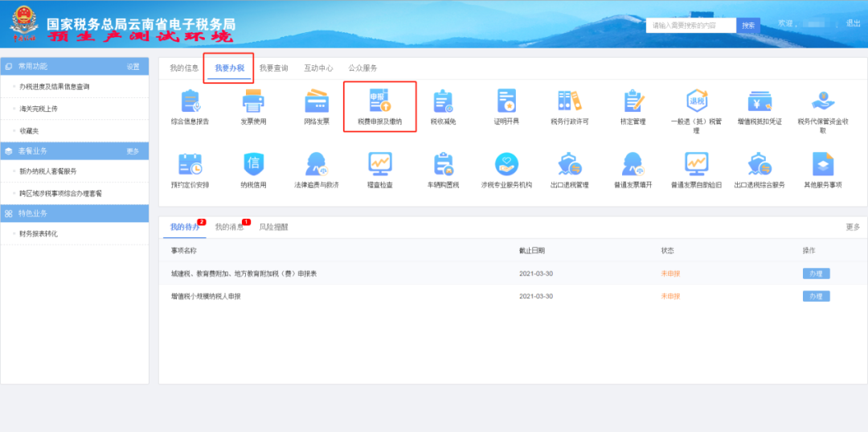Click 状态 column header

(668, 250)
